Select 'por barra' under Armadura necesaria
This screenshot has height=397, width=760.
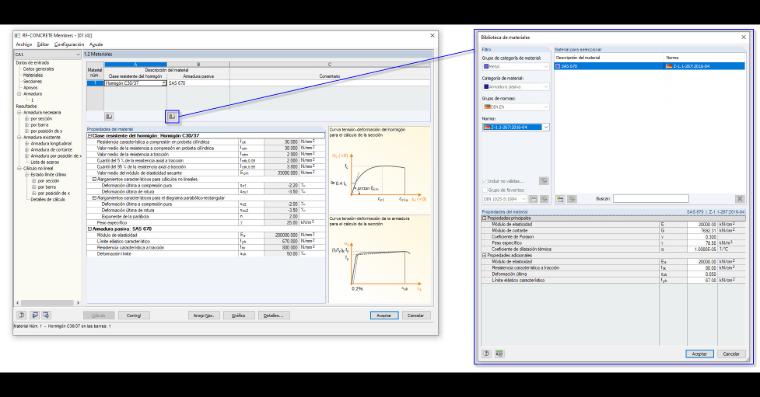tap(40, 125)
